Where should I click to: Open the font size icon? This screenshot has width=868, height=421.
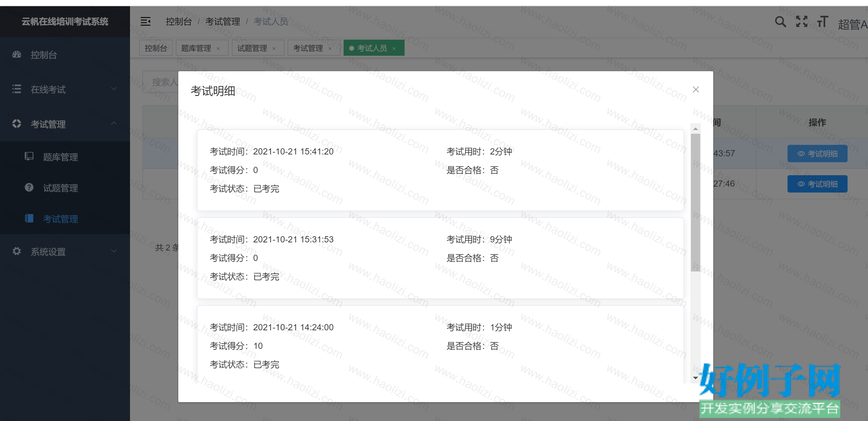pos(822,22)
